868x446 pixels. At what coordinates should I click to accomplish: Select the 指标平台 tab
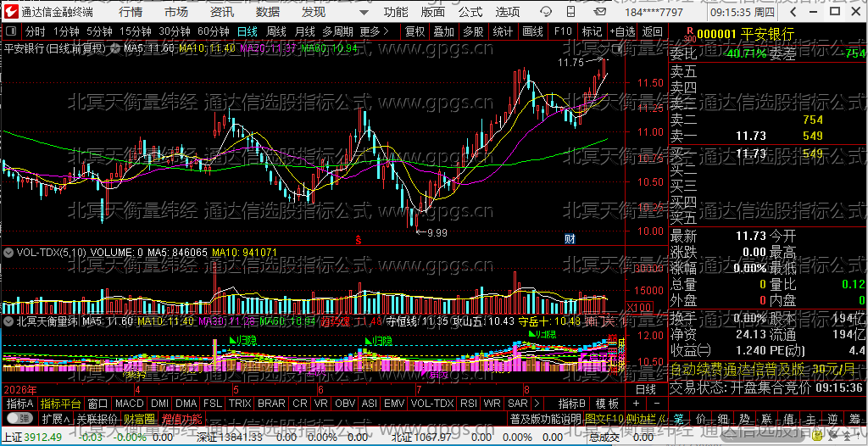point(60,404)
